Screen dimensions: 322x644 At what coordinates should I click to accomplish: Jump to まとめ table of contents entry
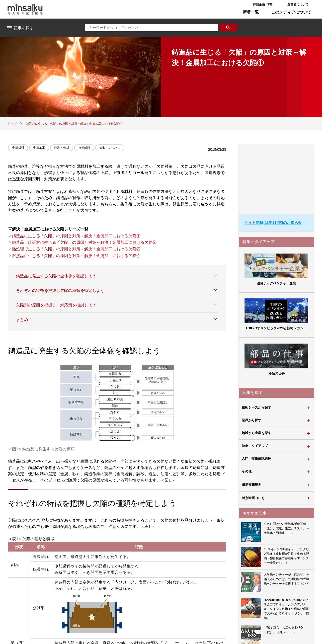click(x=22, y=320)
